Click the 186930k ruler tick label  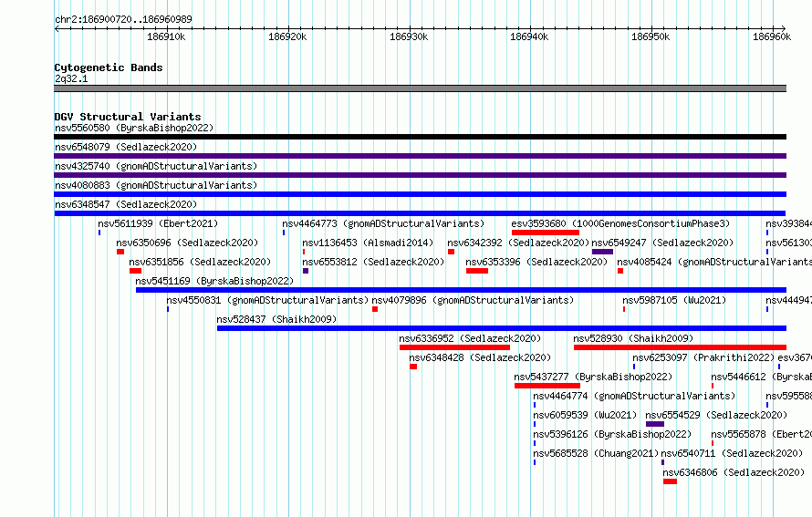coord(409,36)
